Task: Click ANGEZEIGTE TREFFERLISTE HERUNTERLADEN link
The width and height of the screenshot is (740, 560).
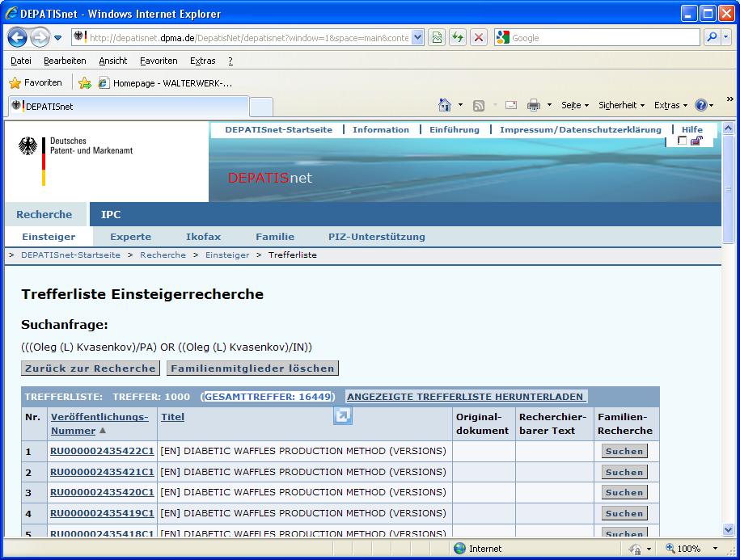Action: 465,397
